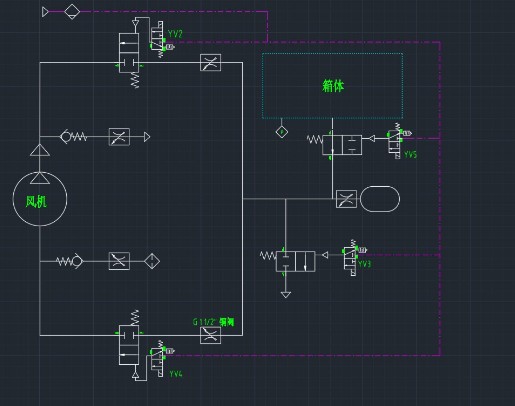The image size is (515, 406).
Task: Select the pneumatic valve block actuated by YV5
Action: 342,145
